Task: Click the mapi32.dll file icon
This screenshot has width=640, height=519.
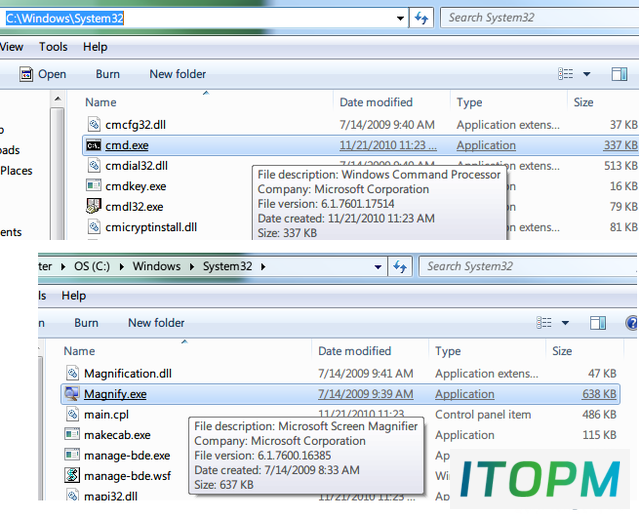Action: click(72, 495)
